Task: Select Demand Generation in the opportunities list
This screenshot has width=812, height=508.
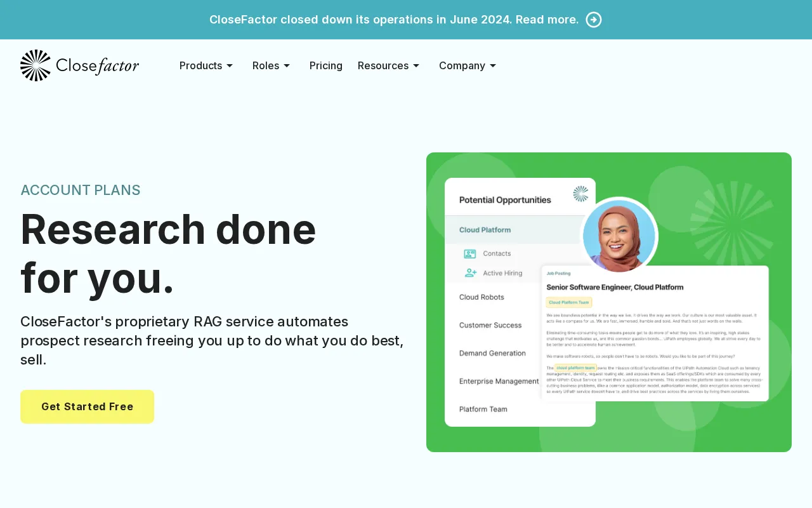Action: click(492, 353)
